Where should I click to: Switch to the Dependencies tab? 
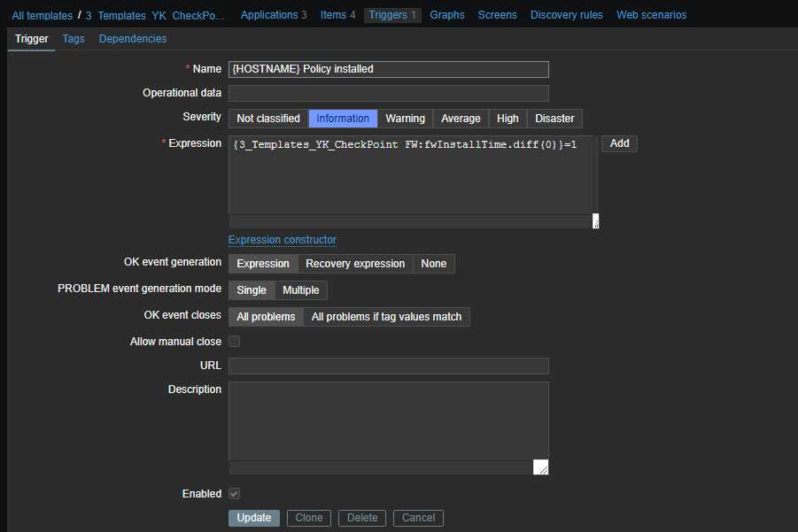[133, 39]
